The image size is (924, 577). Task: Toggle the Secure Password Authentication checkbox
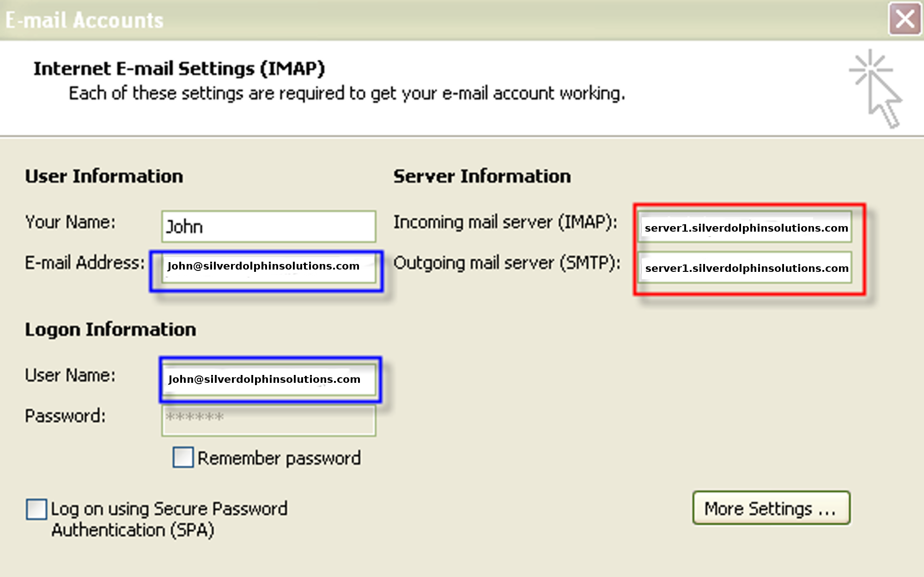click(x=36, y=509)
